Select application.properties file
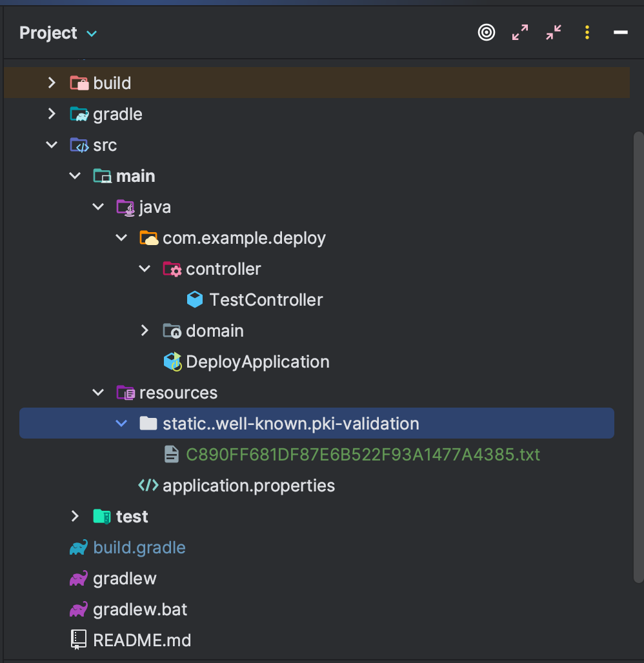Viewport: 644px width, 663px height. (x=248, y=486)
